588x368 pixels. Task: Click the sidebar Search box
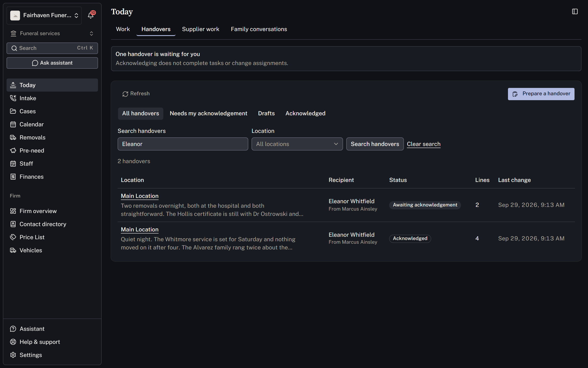point(52,48)
